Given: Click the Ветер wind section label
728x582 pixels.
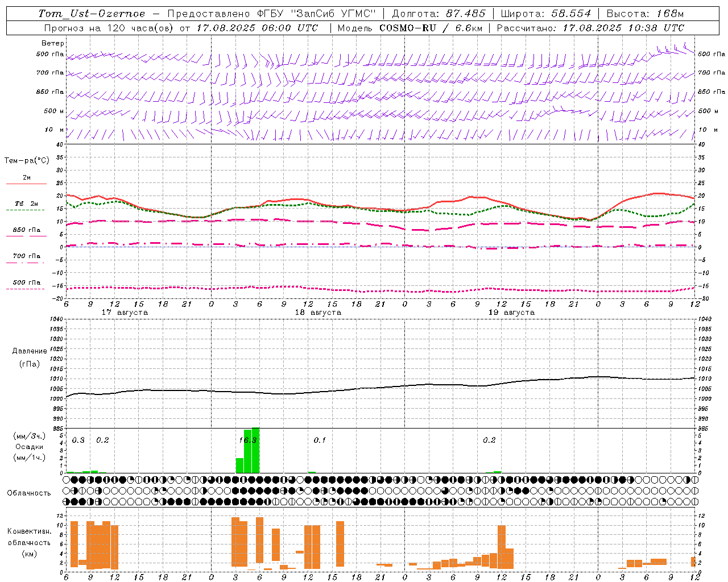Looking at the screenshot, I should click(53, 43).
